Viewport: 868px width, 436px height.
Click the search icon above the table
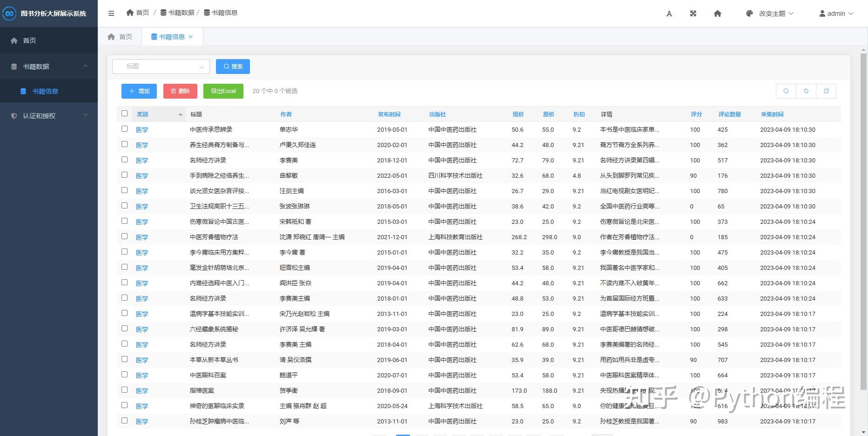(x=786, y=91)
